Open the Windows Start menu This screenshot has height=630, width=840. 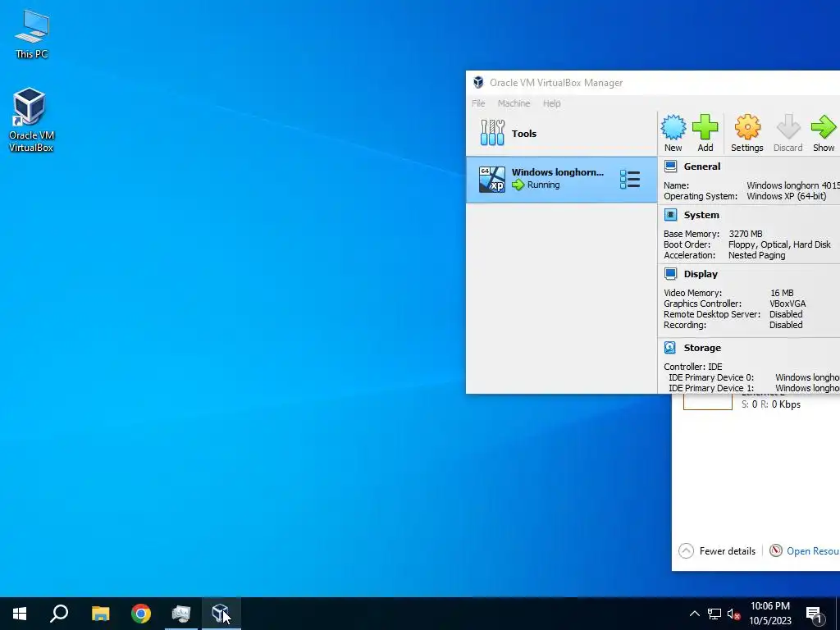point(20,614)
